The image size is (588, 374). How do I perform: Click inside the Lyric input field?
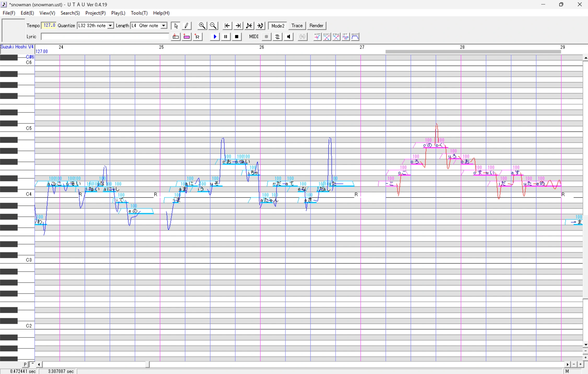tap(104, 37)
